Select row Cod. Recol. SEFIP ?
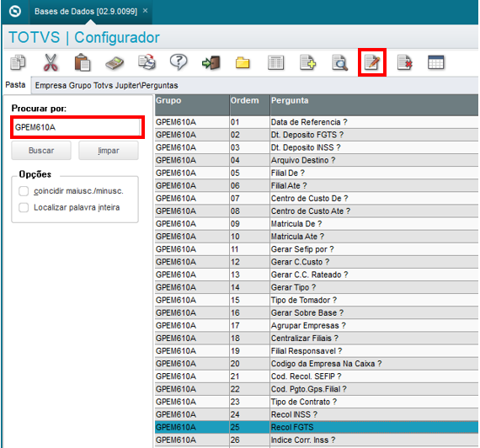 (317, 376)
